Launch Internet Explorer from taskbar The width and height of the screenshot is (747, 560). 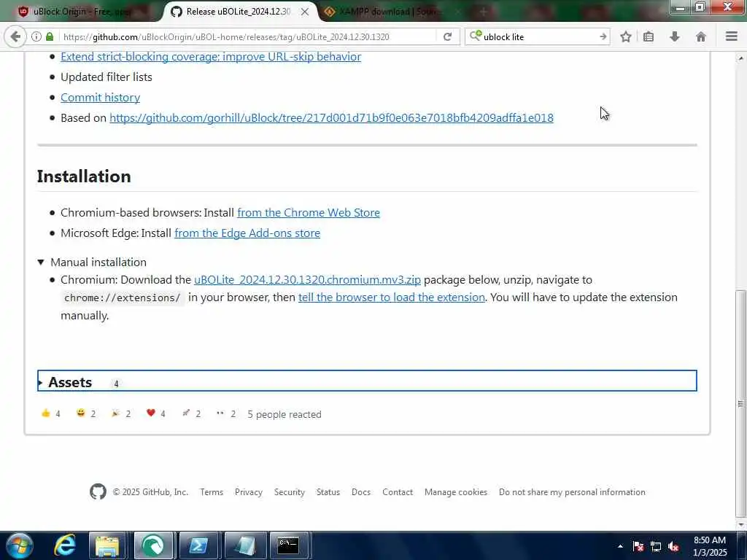(x=64, y=545)
